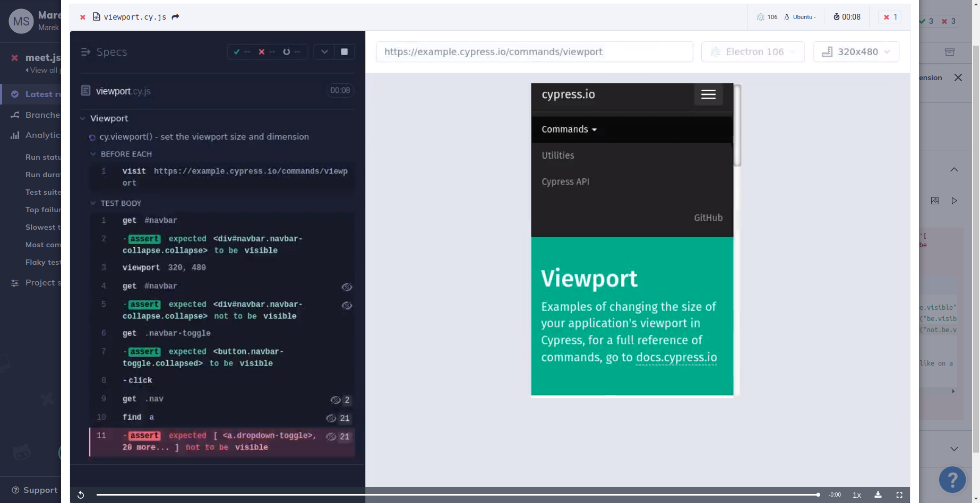Image resolution: width=980 pixels, height=503 pixels.
Task: Close the test replay with the red X
Action: coord(83,17)
